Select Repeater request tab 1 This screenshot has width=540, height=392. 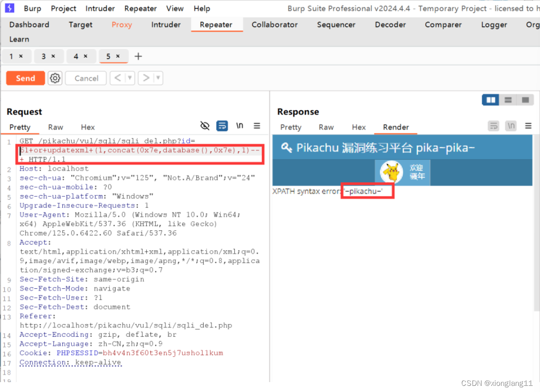pos(11,56)
